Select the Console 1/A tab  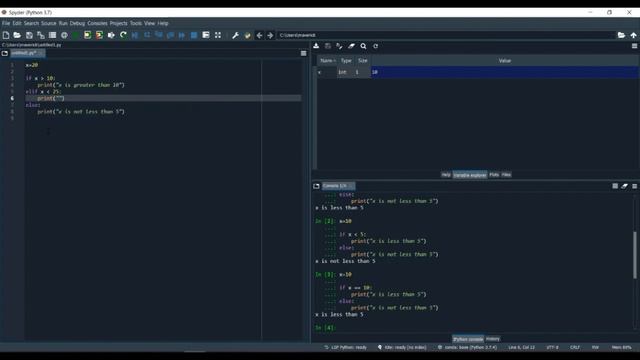[338, 186]
